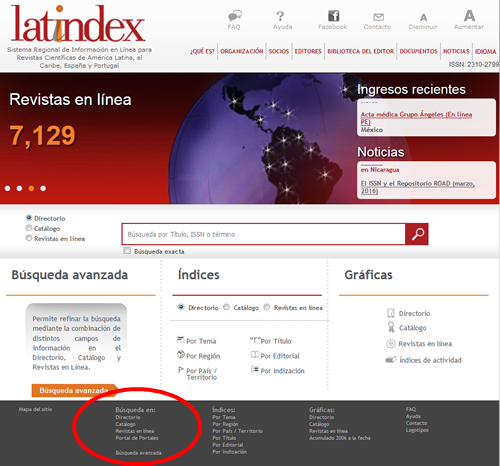Viewport: 500px width, 466px height.
Task: Click the Por Indización index icon
Action: click(x=255, y=369)
